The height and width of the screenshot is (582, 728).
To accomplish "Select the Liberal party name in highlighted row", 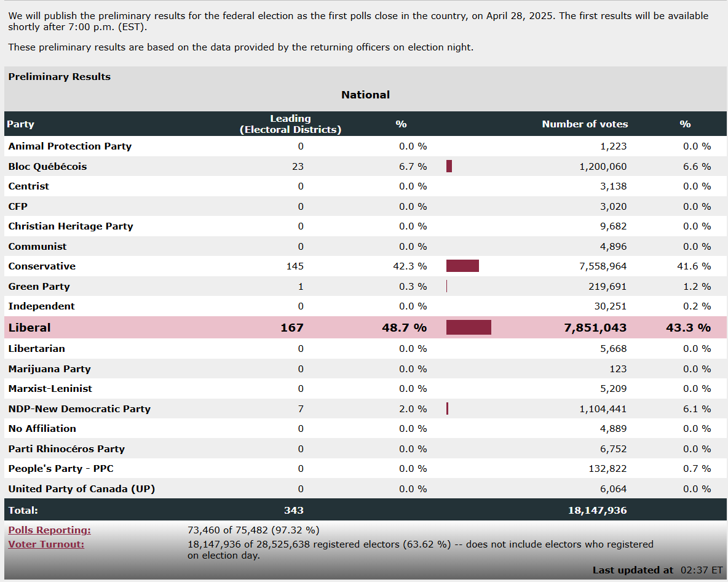I will (30, 328).
